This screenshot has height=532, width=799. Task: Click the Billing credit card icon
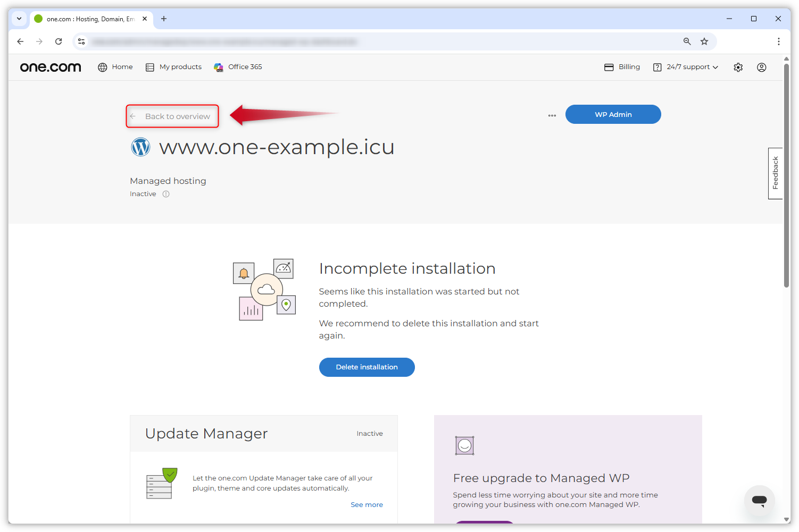coord(609,67)
